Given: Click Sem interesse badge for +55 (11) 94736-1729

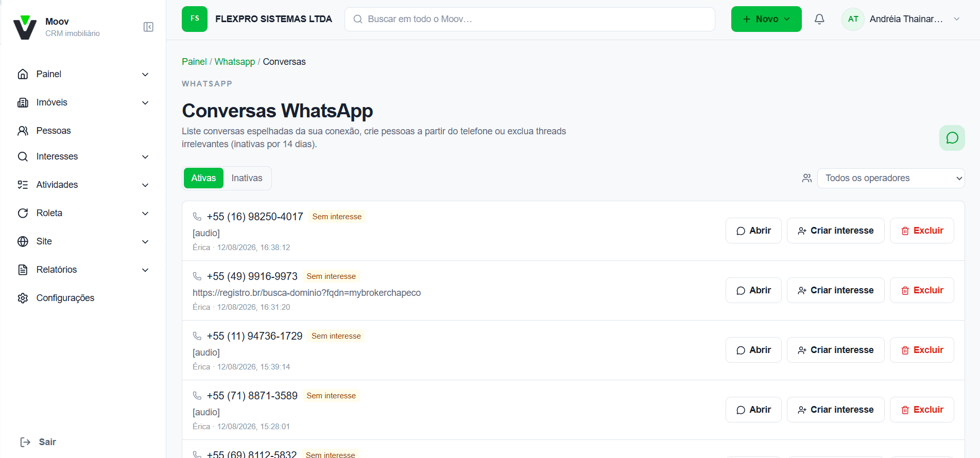Looking at the screenshot, I should coord(336,336).
